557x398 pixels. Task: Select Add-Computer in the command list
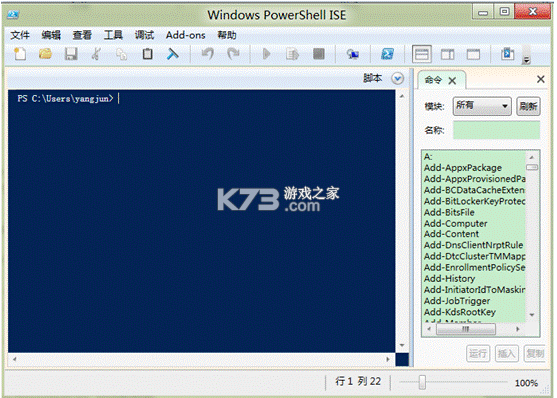point(455,224)
